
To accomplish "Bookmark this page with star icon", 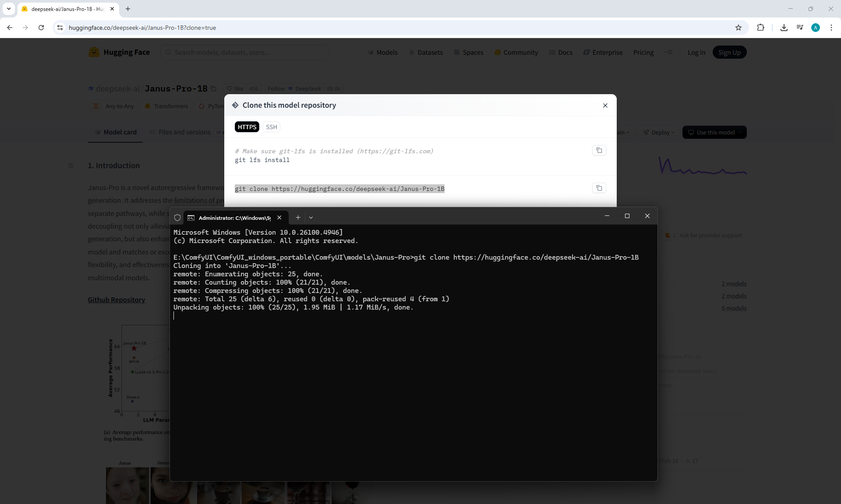I will coord(738,28).
